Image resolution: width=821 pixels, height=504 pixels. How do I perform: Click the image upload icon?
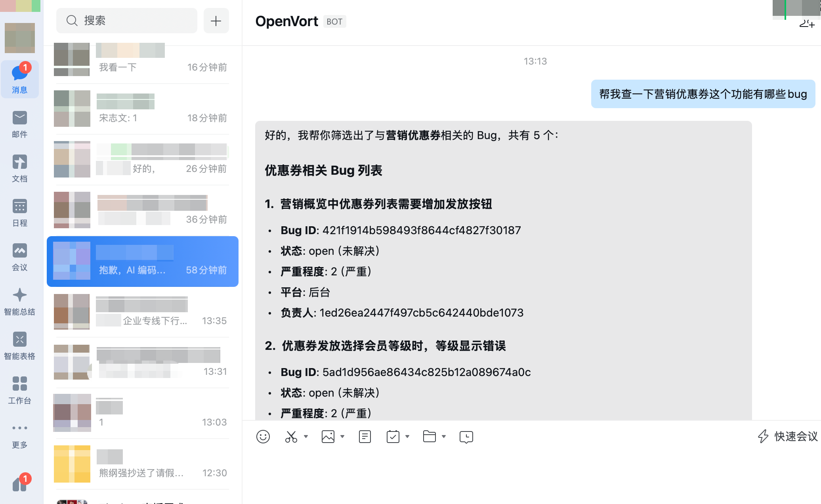[x=328, y=437]
